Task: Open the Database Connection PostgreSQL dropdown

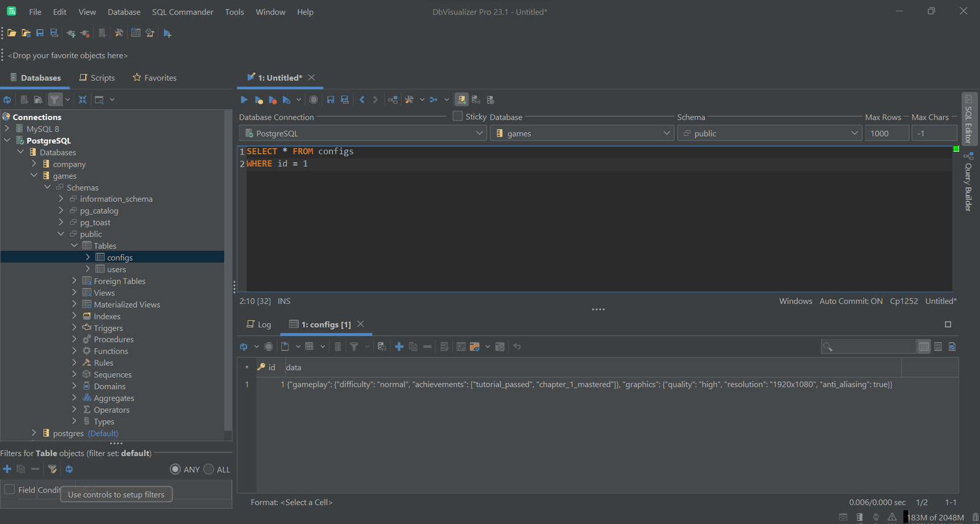Action: (x=363, y=133)
